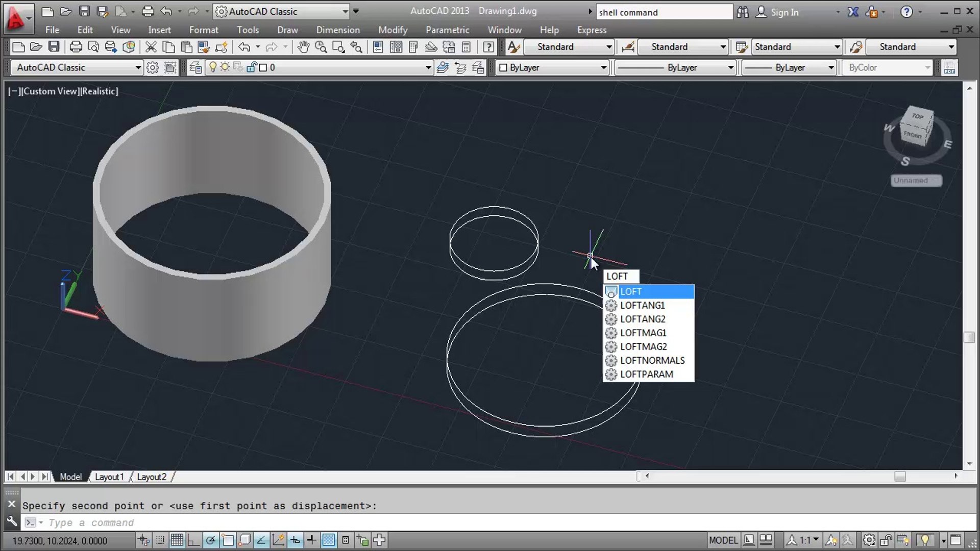980x551 pixels.
Task: Switch to the Layout1 tab
Action: tap(109, 477)
